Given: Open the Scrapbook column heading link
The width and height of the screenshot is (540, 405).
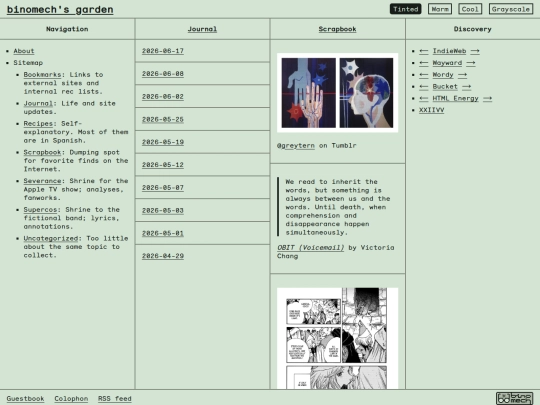Looking at the screenshot, I should tap(337, 29).
